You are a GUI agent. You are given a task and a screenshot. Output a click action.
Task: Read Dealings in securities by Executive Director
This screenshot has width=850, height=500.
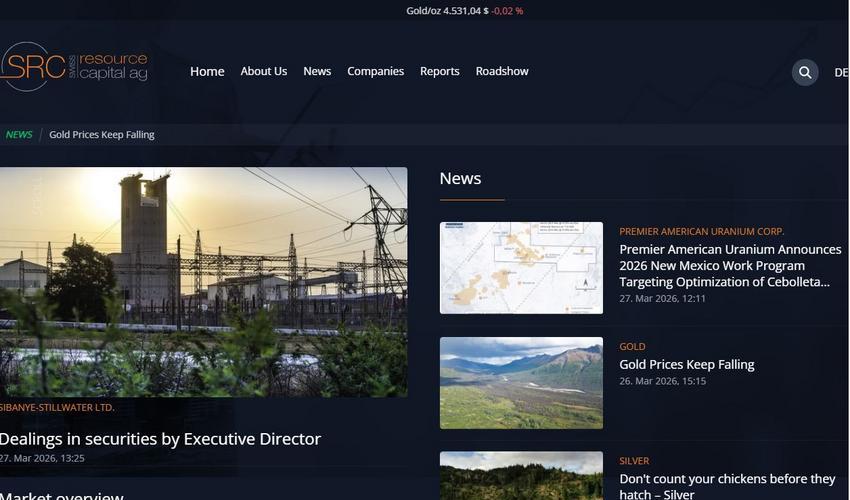[x=160, y=439]
